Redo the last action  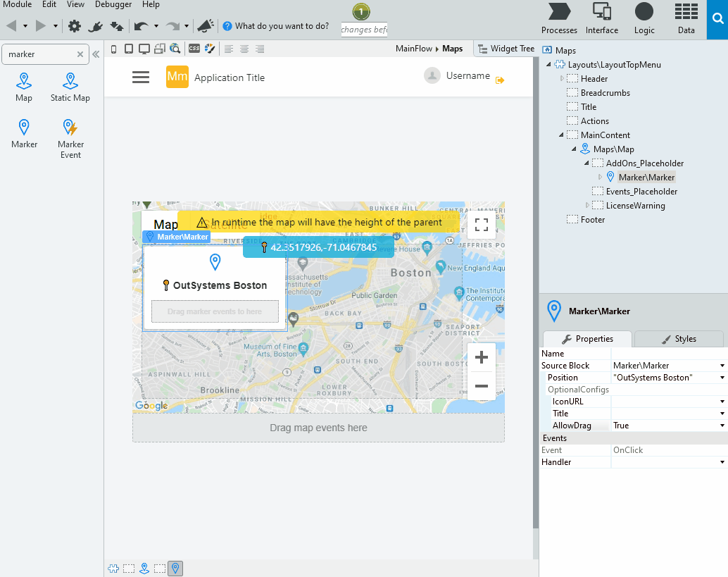point(172,26)
